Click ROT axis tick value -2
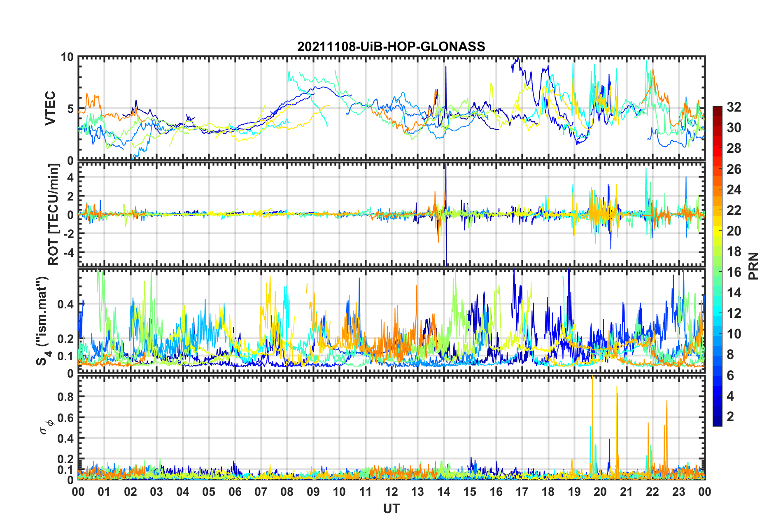The height and width of the screenshot is (532, 783). pyautogui.click(x=69, y=233)
